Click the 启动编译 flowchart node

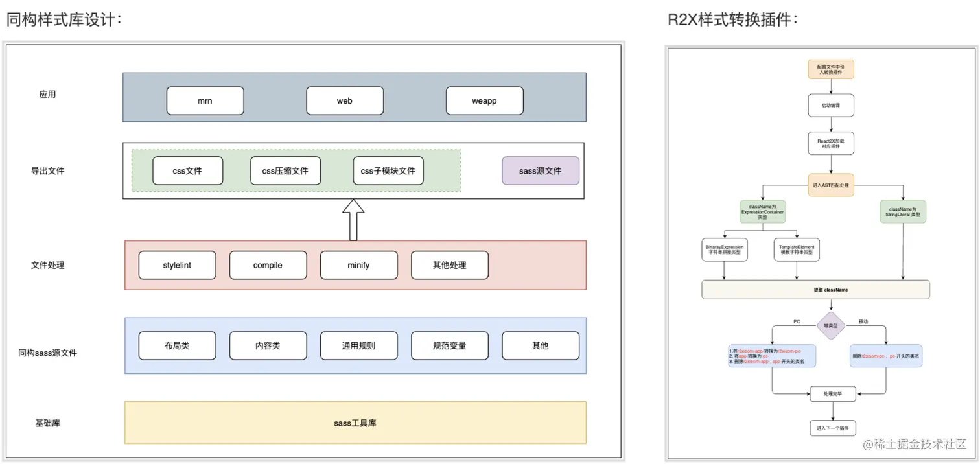831,106
